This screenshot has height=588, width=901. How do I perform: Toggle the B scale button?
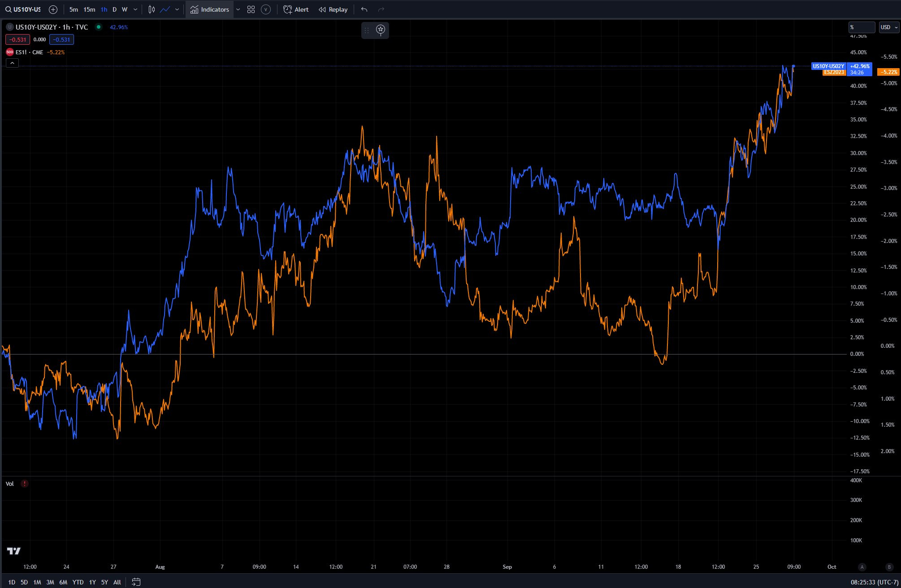click(889, 567)
